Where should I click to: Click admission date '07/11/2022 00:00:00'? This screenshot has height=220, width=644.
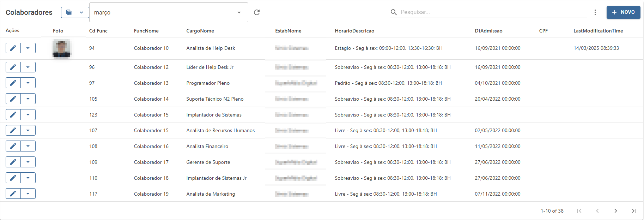[497, 194]
